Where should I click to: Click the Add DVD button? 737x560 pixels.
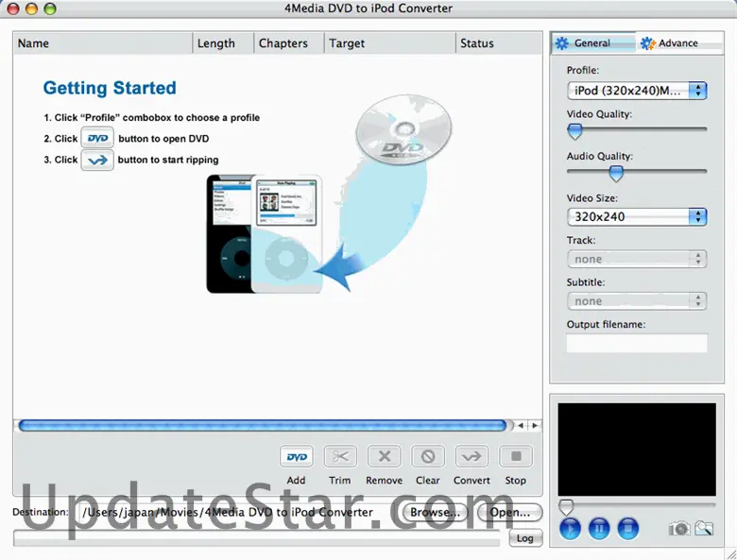297,457
